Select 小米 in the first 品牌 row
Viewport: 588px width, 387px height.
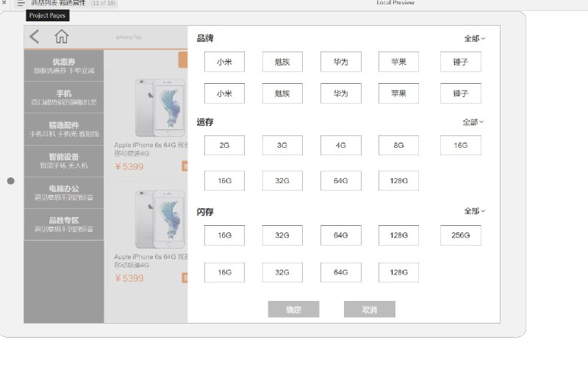pyautogui.click(x=224, y=62)
